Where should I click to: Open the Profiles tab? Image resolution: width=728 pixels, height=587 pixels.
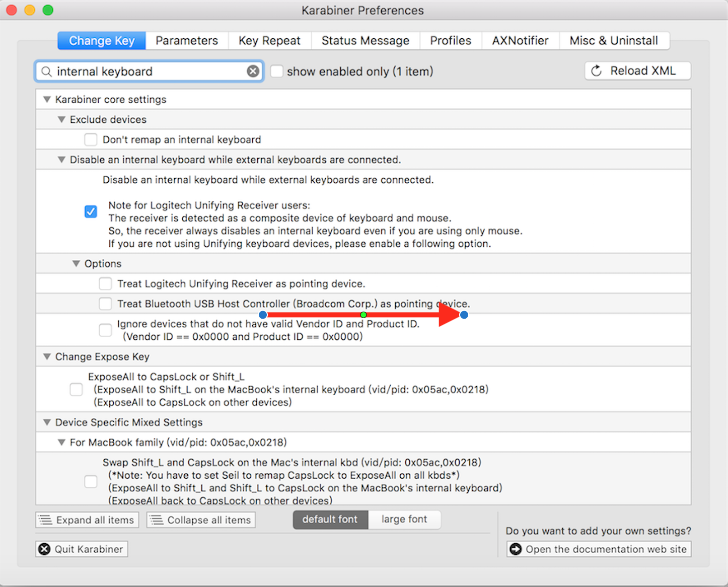tap(450, 41)
